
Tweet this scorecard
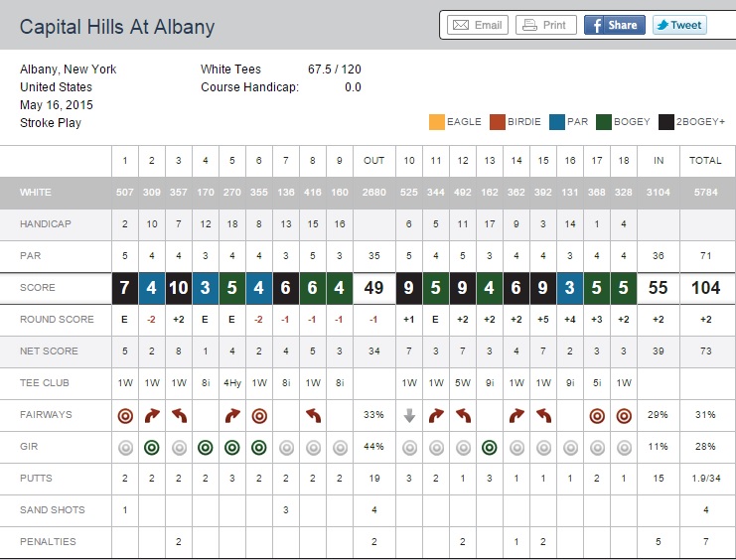click(679, 25)
